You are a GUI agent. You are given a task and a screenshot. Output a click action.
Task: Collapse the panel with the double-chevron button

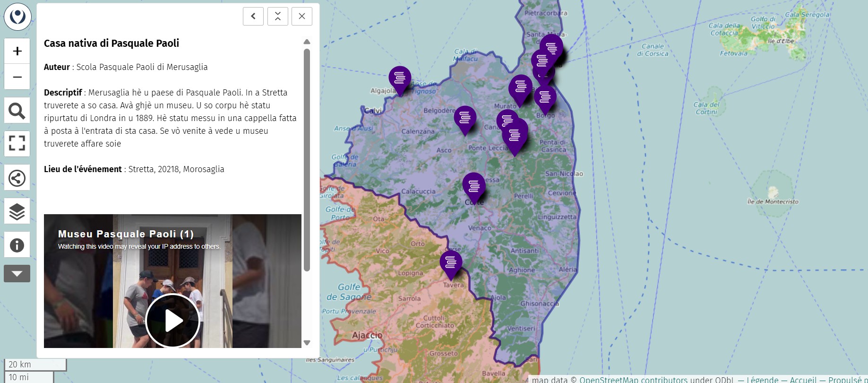(278, 17)
